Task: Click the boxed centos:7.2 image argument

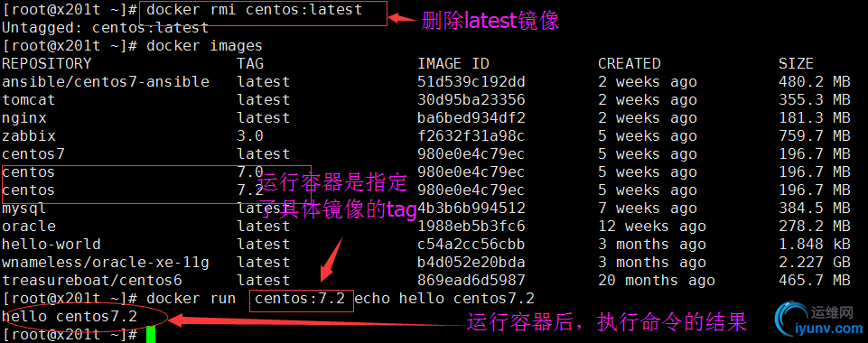Action: tap(301, 299)
